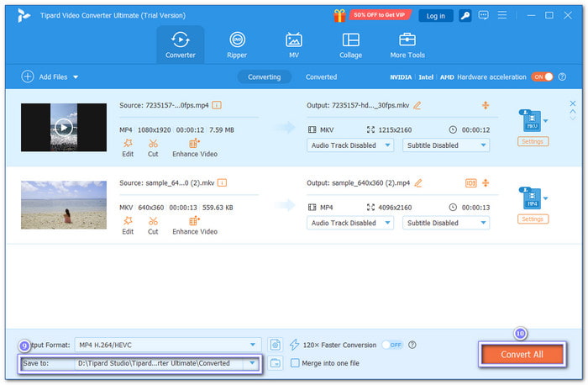Click the 4096x2160 output resolution text
588x385 pixels.
395,208
